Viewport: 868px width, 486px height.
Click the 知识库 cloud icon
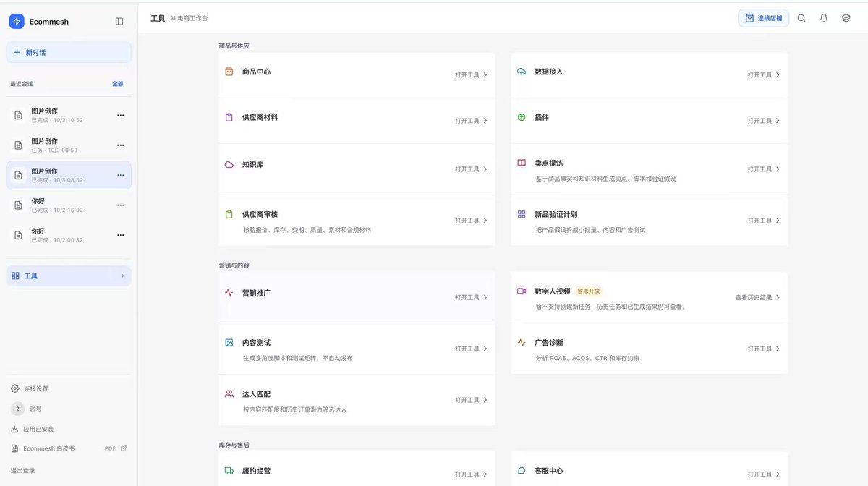pos(229,165)
